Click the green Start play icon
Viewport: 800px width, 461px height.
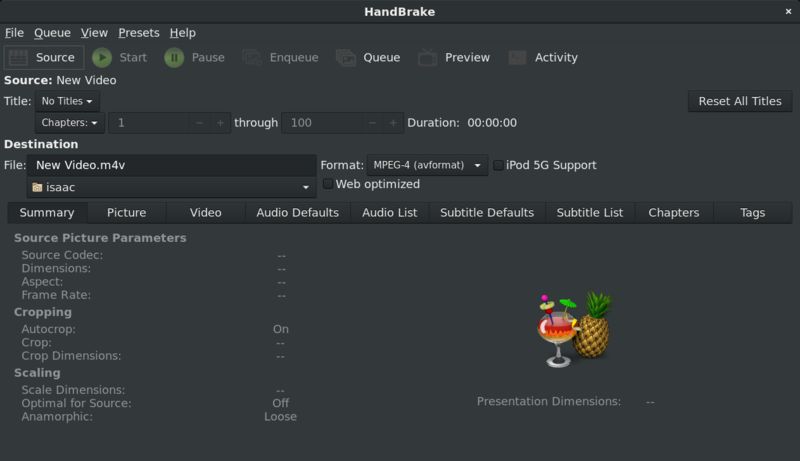(102, 58)
